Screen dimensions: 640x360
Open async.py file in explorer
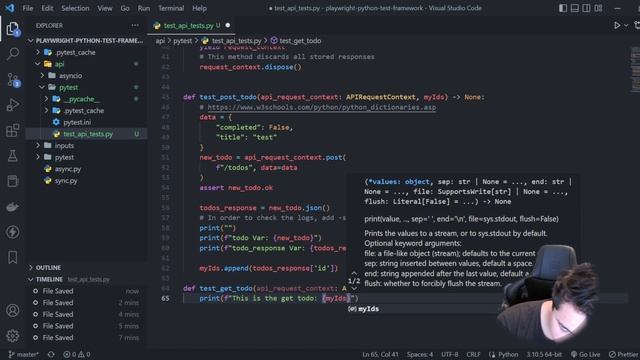point(86,169)
